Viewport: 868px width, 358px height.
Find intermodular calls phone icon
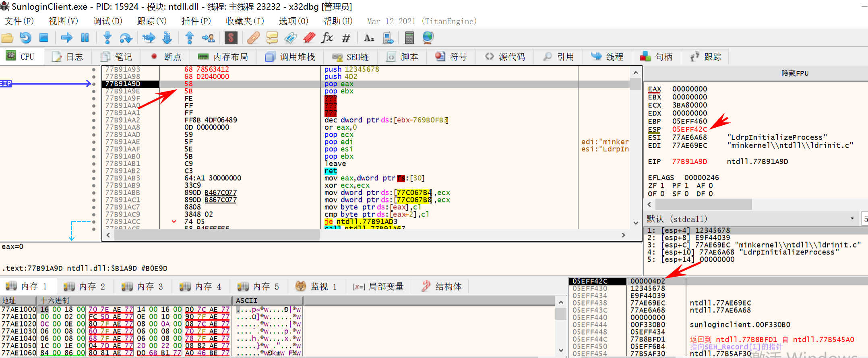[388, 38]
